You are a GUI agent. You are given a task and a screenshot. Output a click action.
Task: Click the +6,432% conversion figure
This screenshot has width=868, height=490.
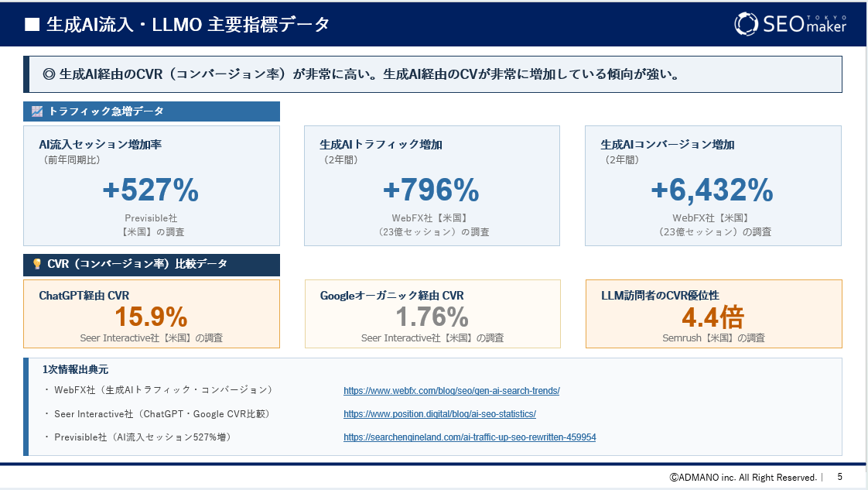click(x=713, y=189)
